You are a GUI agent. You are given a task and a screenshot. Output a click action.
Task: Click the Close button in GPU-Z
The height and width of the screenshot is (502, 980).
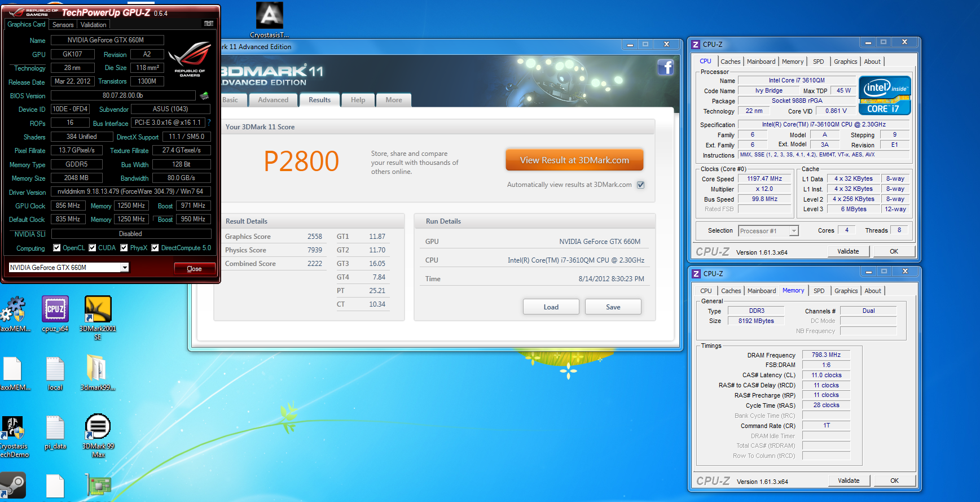click(x=194, y=268)
